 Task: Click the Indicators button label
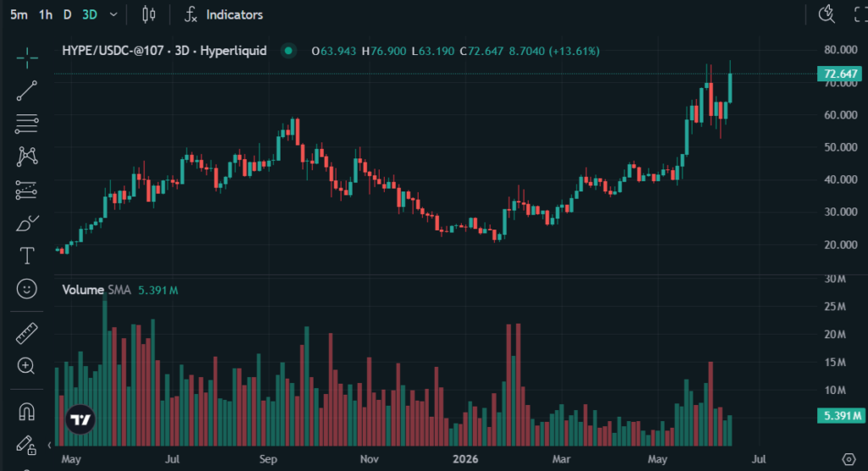coord(234,15)
